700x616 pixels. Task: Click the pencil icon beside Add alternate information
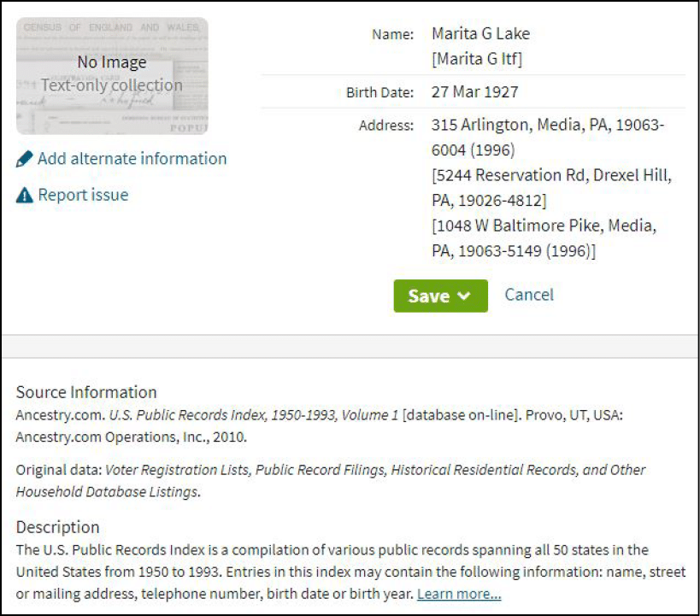pyautogui.click(x=25, y=159)
